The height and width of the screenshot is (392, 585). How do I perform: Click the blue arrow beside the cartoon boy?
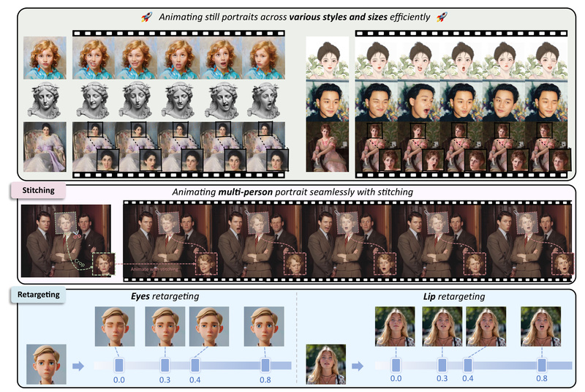[x=78, y=366]
